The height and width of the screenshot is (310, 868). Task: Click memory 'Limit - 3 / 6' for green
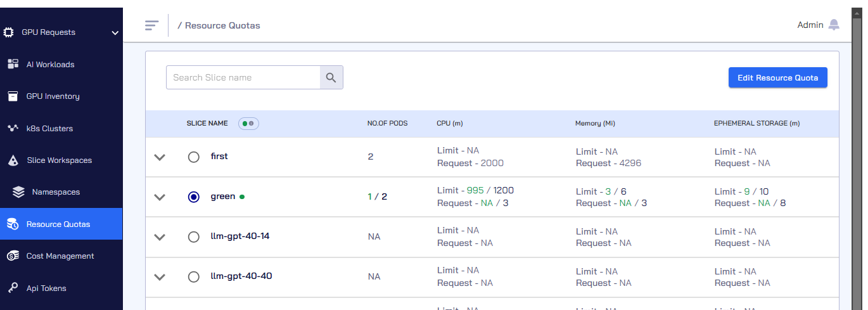601,191
